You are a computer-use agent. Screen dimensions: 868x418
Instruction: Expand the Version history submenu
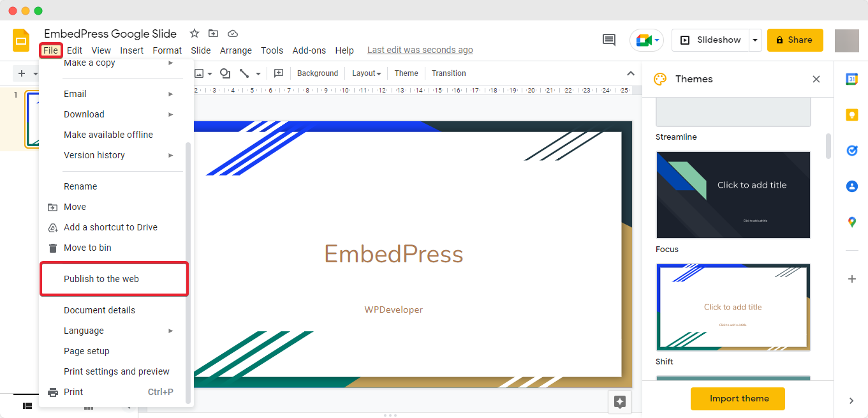click(x=170, y=155)
